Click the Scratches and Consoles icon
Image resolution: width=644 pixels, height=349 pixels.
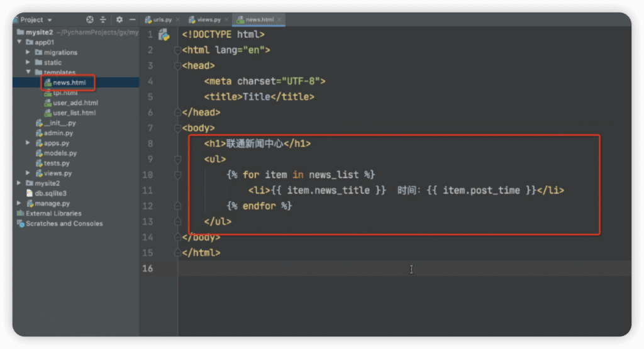click(x=21, y=224)
